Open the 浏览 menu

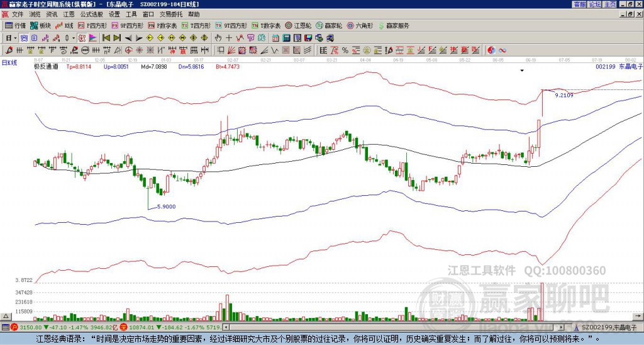click(35, 14)
